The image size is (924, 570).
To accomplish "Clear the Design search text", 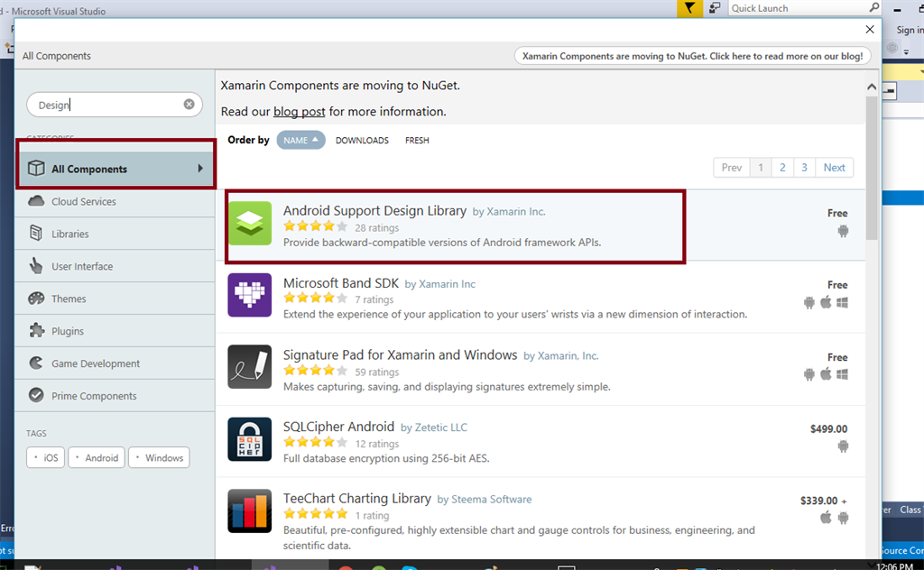I will click(189, 105).
